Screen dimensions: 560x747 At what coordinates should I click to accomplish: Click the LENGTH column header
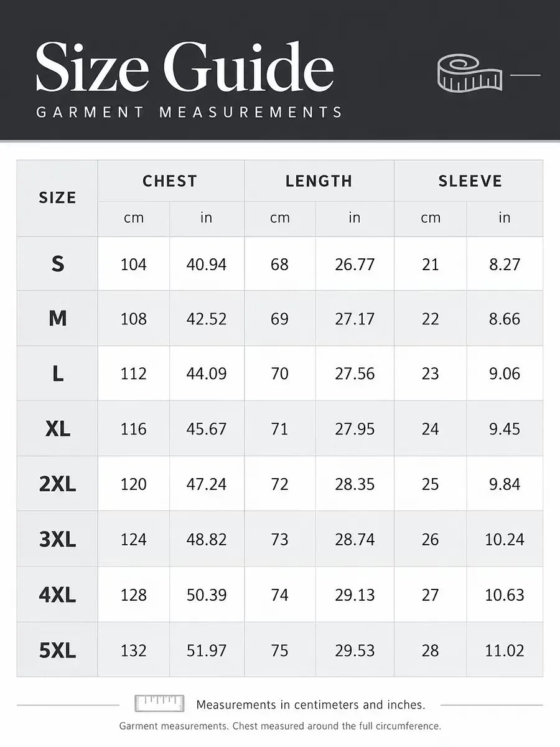[x=319, y=181]
